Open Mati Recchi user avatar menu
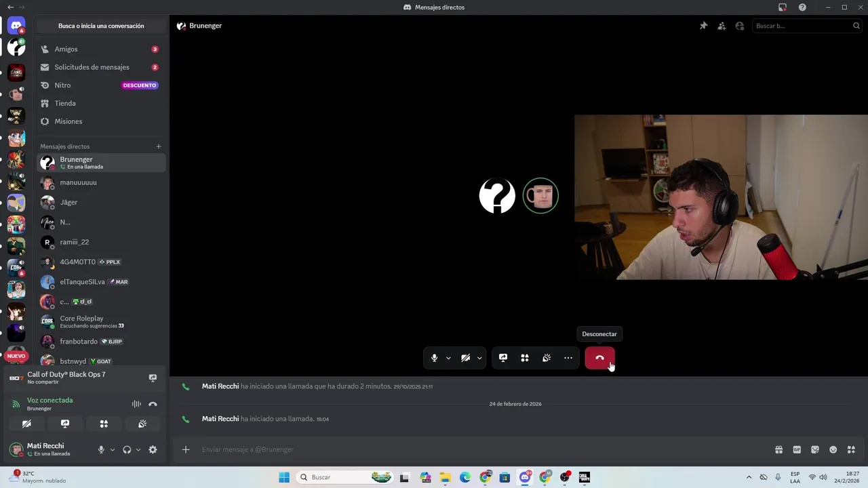Screen dimensions: 868x488 (16, 449)
